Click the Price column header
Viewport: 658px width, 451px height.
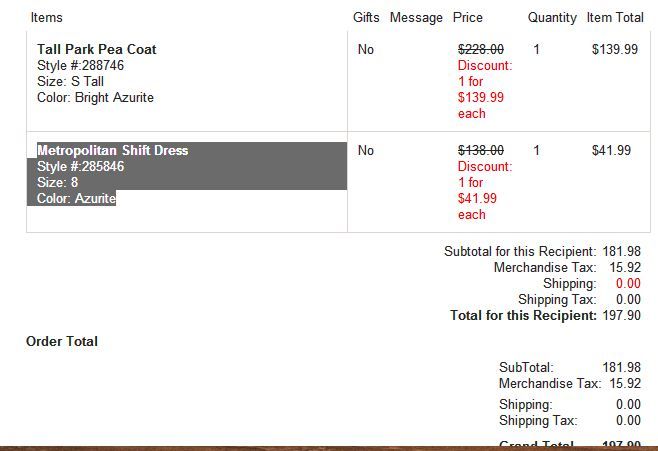468,17
